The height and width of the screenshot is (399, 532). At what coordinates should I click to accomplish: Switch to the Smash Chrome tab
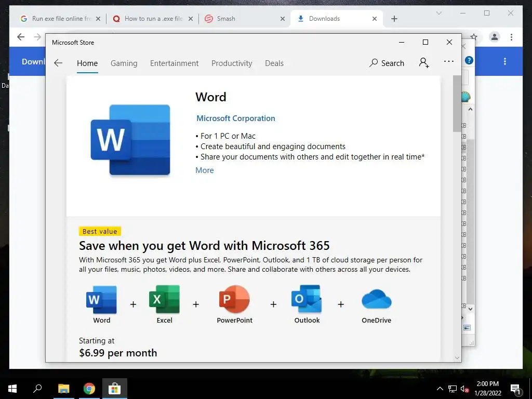pyautogui.click(x=244, y=19)
